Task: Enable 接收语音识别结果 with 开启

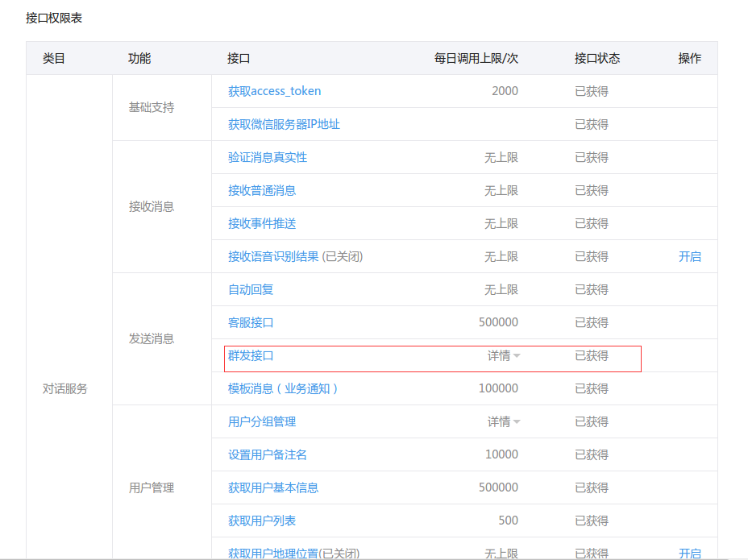Action: coord(689,256)
